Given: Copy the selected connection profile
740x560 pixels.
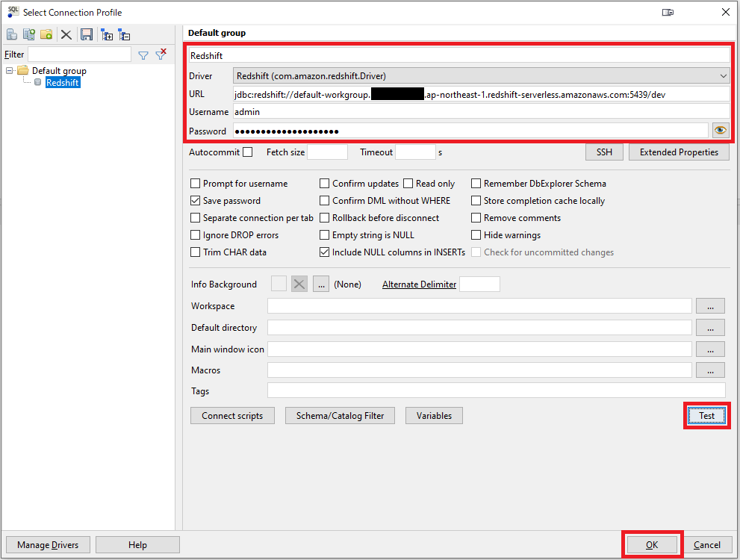Looking at the screenshot, I should coord(29,34).
